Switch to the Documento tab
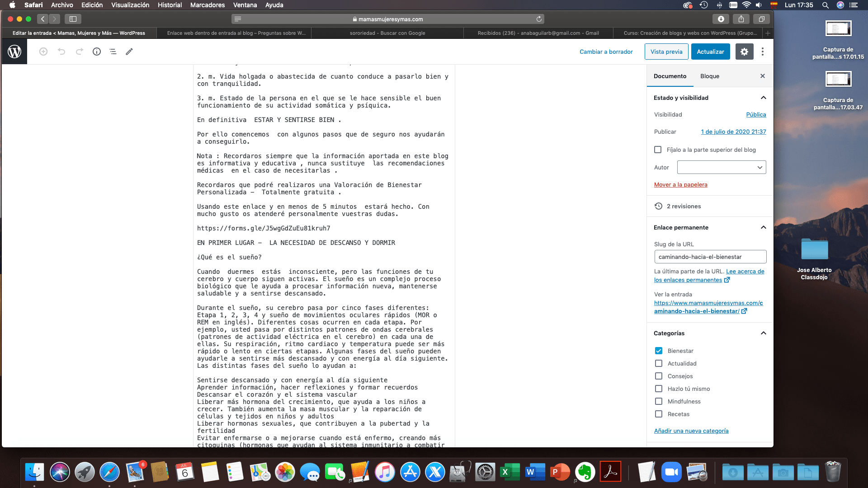This screenshot has height=488, width=868. (670, 76)
